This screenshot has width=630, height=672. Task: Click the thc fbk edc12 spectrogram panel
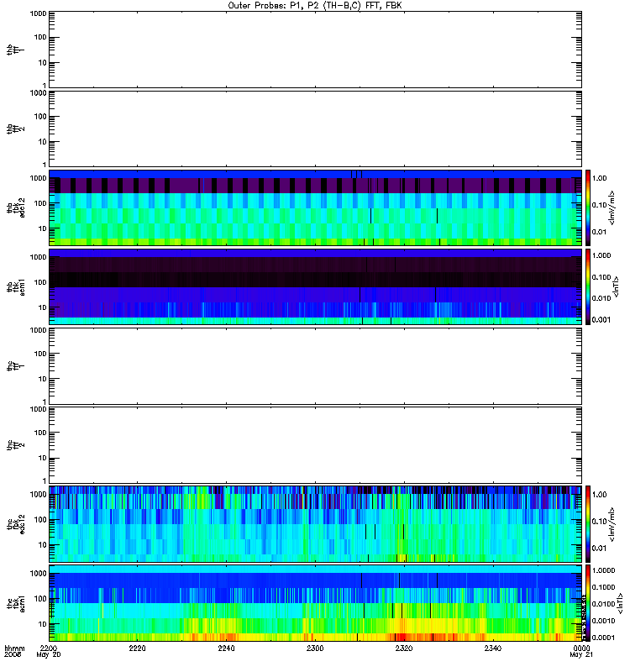point(315,523)
